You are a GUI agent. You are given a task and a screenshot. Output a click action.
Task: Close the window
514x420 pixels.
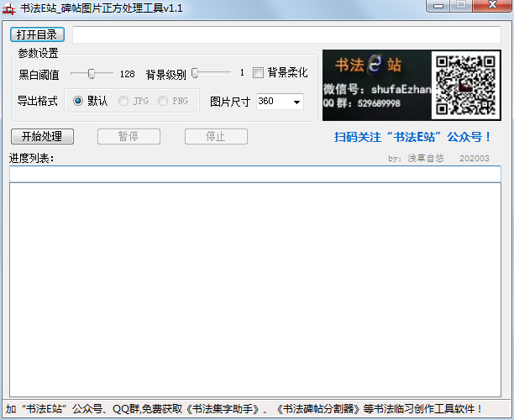(492, 6)
